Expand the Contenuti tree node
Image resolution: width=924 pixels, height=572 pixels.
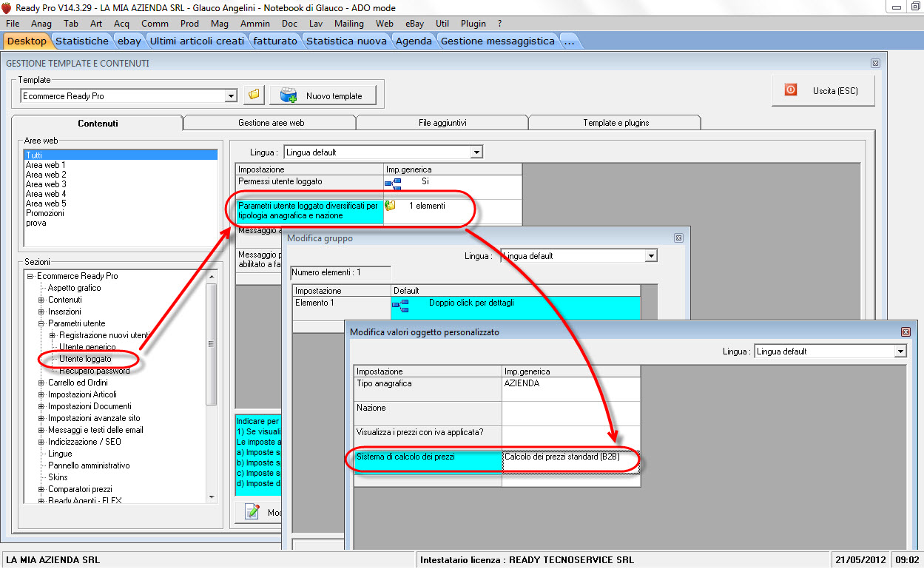tap(41, 300)
